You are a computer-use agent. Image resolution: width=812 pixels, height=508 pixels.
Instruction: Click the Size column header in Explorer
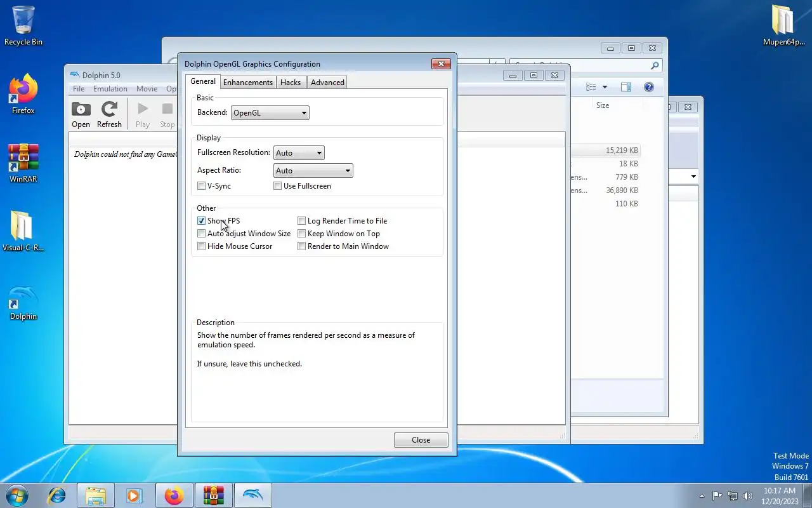coord(603,105)
